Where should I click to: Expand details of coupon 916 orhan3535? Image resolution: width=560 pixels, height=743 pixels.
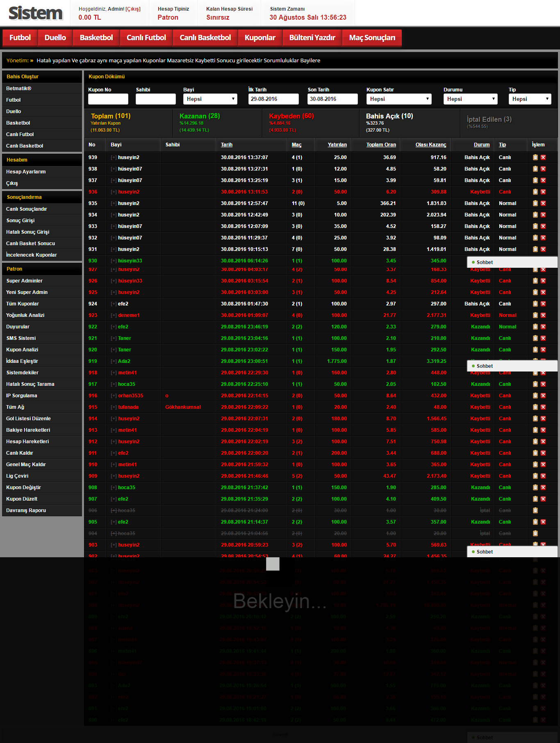click(114, 396)
